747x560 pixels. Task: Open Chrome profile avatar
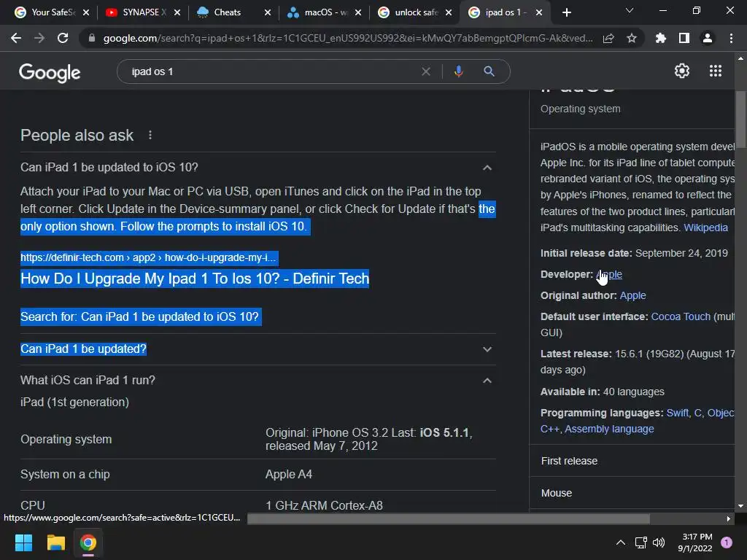708,38
